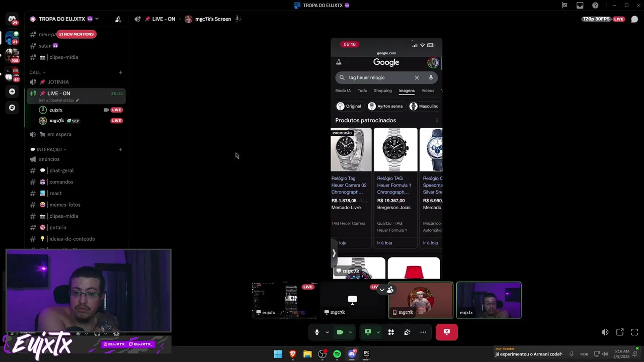Open the Windows Start menu

278,354
